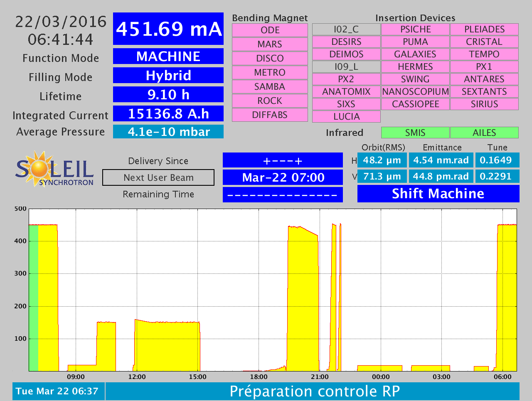Click the grey I09_L insertion device

point(346,67)
